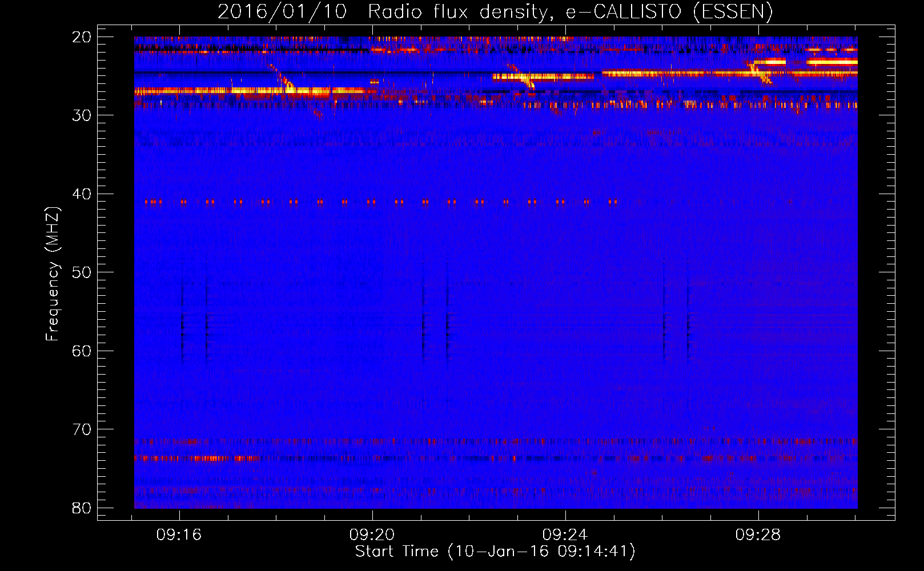Click the 60 frequency tick label
The image size is (924, 571).
click(82, 351)
